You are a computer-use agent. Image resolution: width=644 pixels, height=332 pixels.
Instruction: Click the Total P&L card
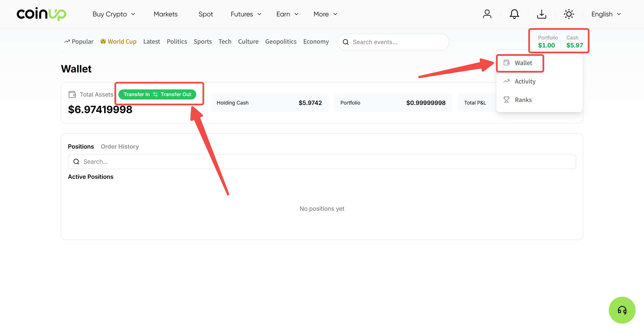pyautogui.click(x=477, y=103)
